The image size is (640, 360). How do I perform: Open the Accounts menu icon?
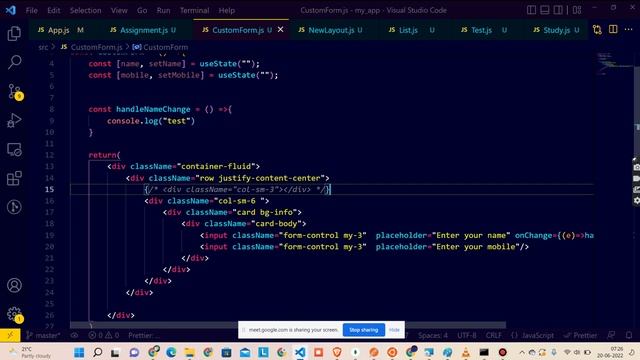14,285
